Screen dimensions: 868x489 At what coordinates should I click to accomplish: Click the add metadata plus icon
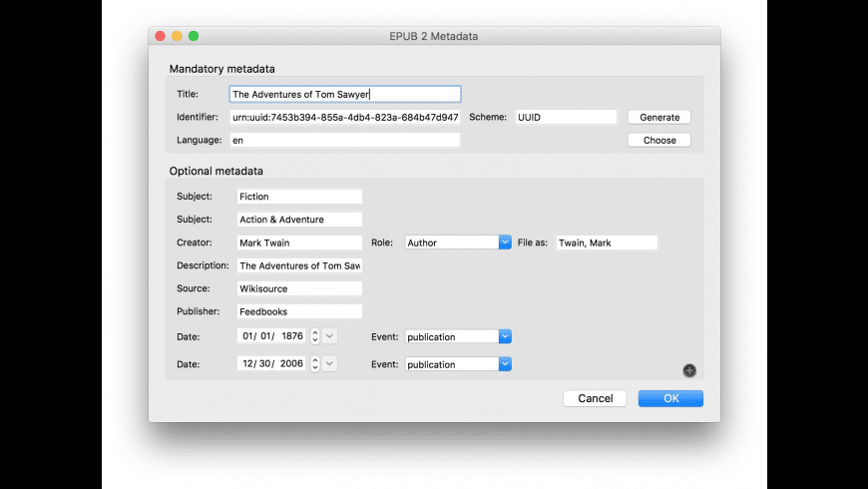point(689,371)
